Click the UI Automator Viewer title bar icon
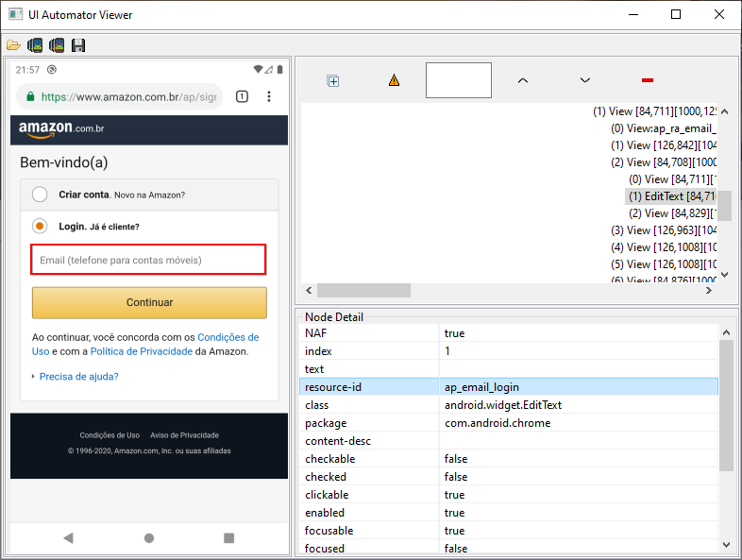742x560 pixels. pos(16,14)
